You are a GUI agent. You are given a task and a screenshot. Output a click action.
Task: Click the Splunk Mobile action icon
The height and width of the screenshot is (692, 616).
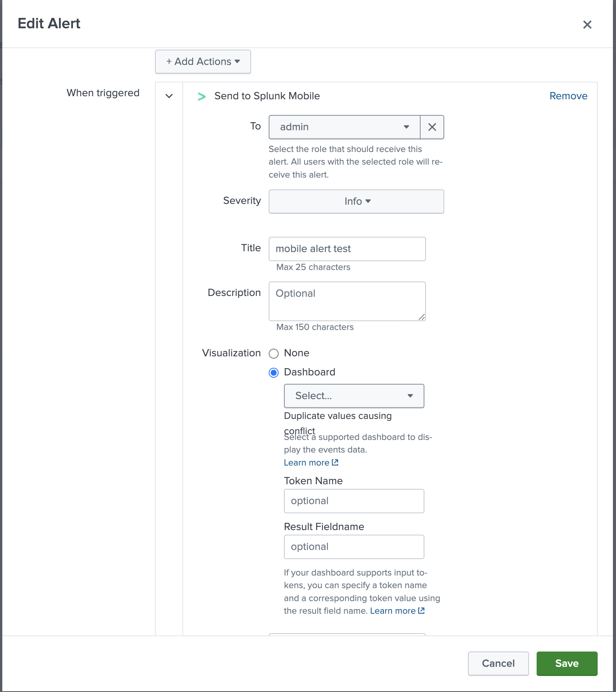coord(201,96)
